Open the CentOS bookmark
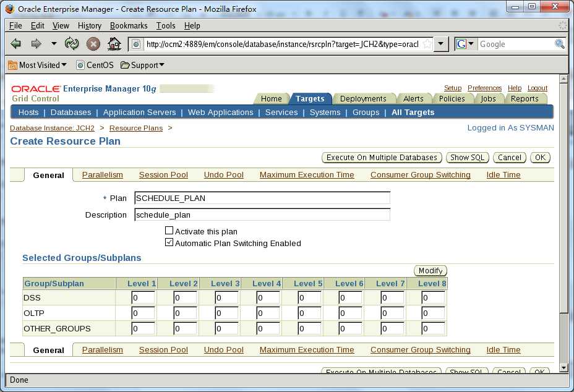The image size is (574, 392). (95, 65)
